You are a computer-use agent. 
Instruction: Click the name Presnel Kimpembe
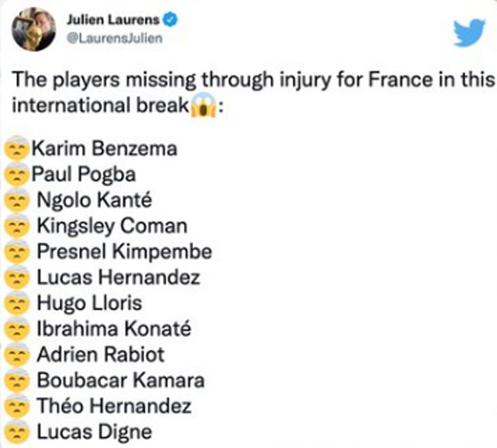[x=124, y=252]
